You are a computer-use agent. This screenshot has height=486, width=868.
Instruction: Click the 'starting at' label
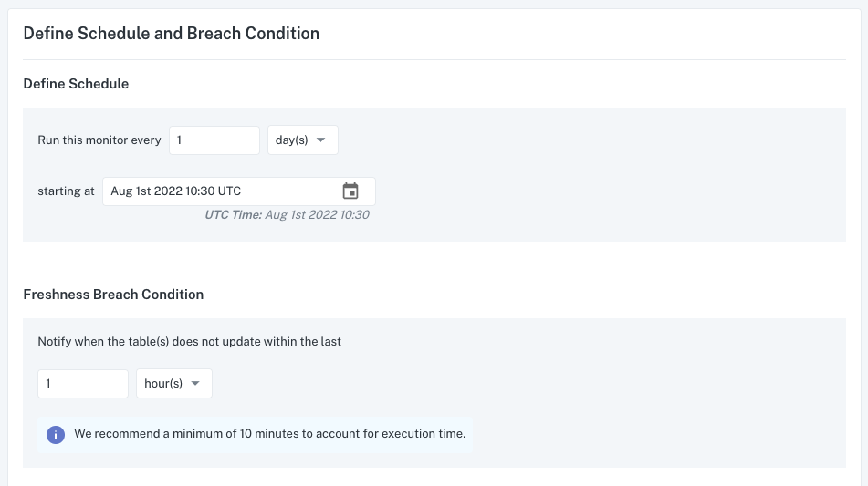click(66, 191)
